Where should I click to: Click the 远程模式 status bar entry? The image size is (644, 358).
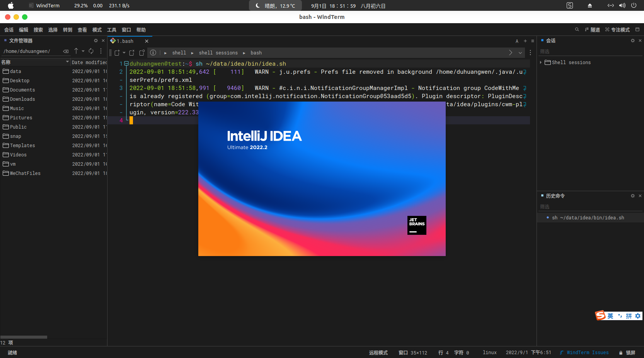tap(378, 353)
